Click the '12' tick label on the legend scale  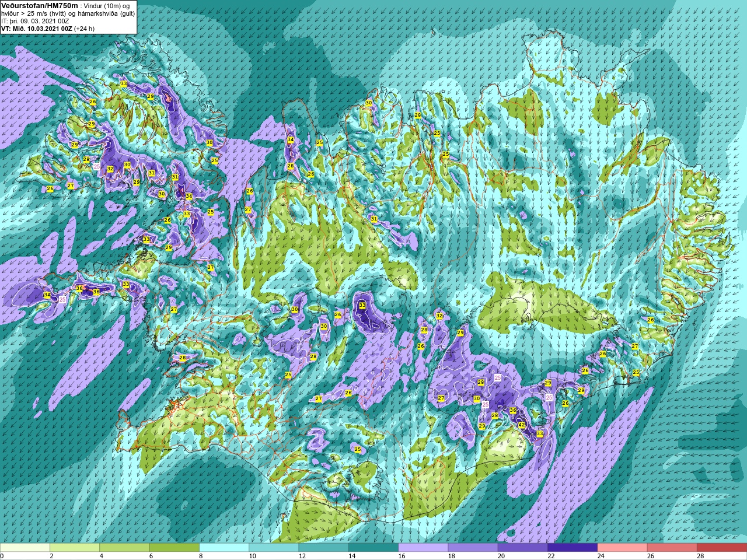(302, 556)
